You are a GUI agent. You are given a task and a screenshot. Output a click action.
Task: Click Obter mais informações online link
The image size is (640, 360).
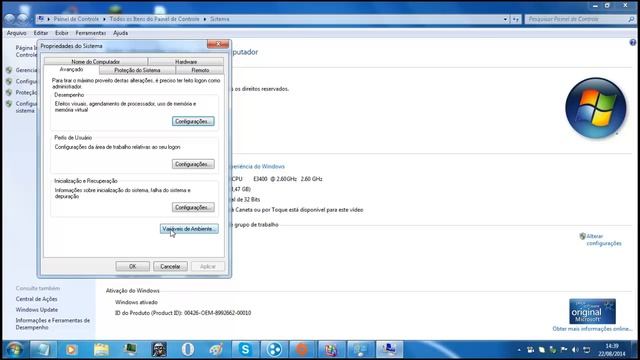pyautogui.click(x=592, y=329)
